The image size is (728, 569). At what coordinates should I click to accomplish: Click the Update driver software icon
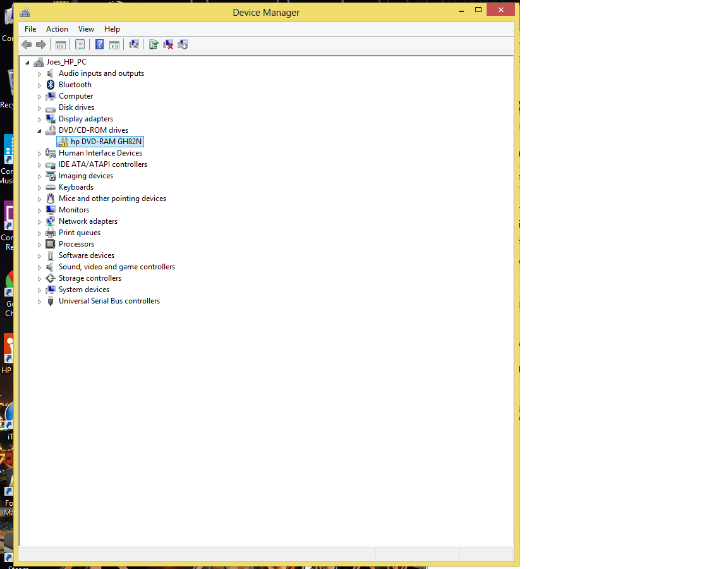pyautogui.click(x=153, y=44)
